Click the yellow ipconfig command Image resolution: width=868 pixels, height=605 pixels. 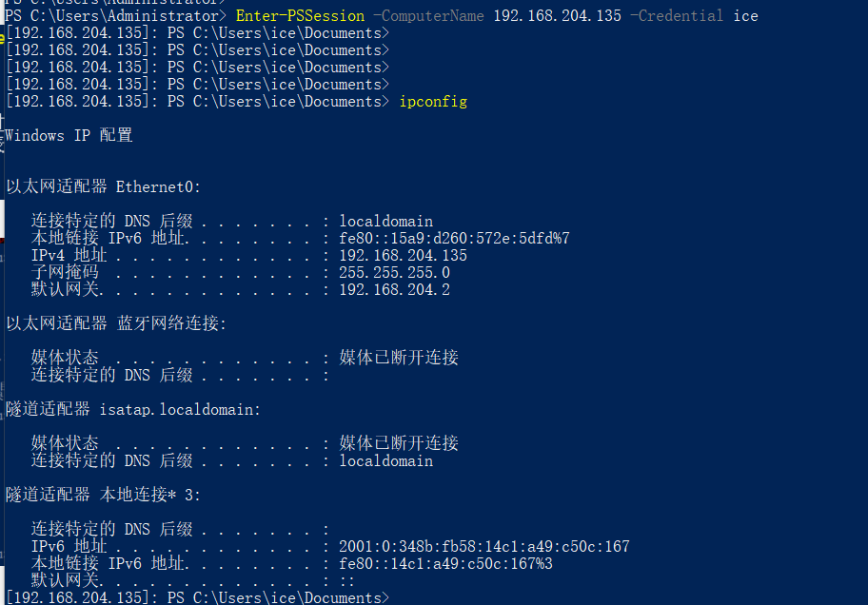click(433, 102)
